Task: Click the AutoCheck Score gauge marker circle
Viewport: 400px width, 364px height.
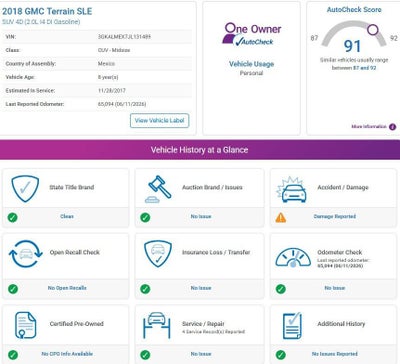Action: tap(373, 29)
